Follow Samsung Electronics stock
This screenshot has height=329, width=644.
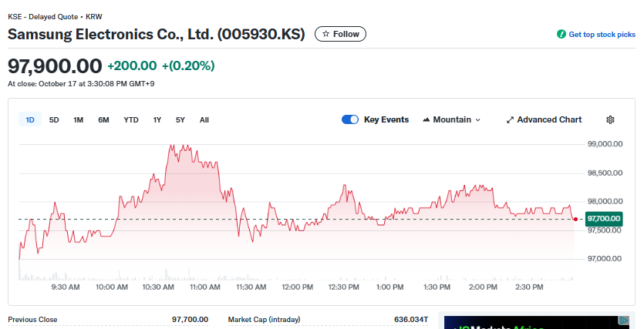(x=340, y=34)
